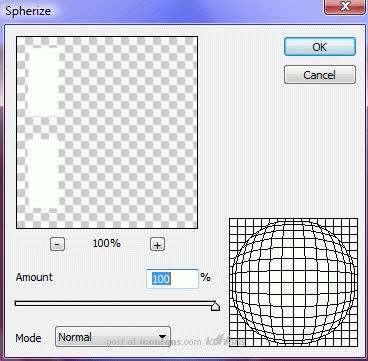368x361 pixels.
Task: Click the plus zoom-in button under preview
Action: (x=157, y=245)
